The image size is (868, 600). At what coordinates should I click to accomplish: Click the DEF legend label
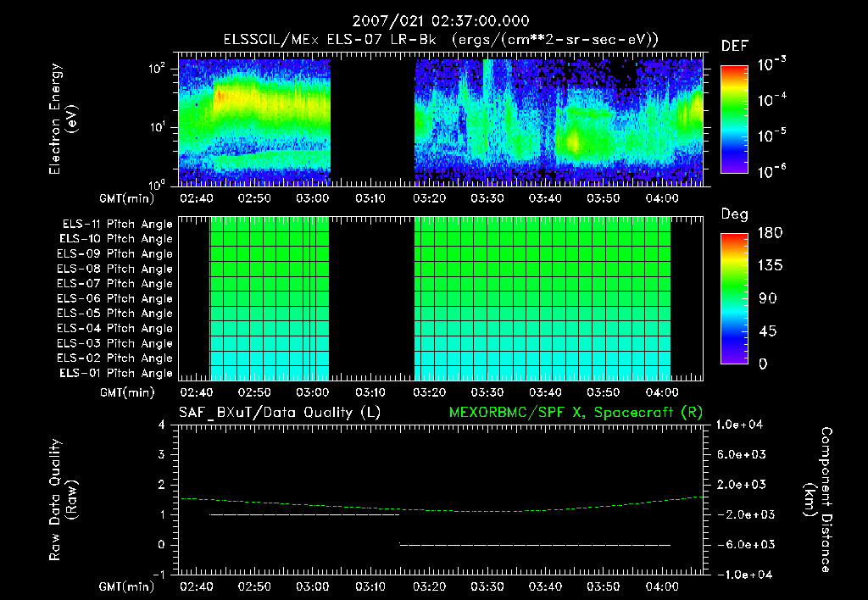[x=735, y=46]
